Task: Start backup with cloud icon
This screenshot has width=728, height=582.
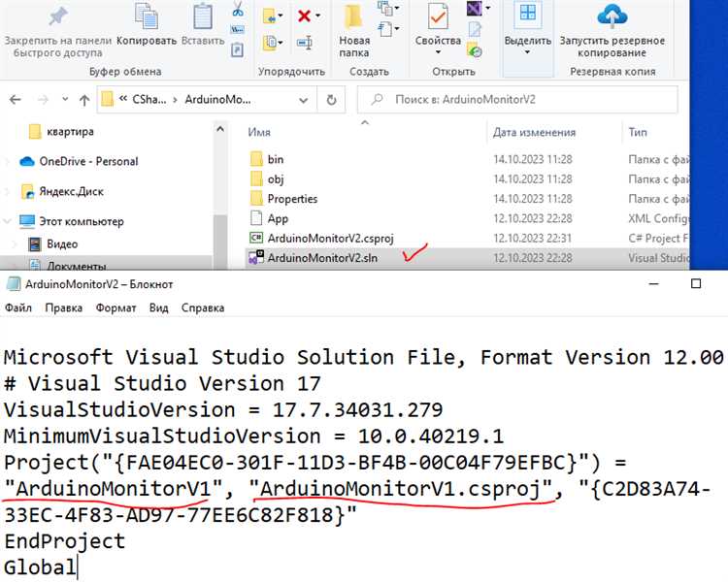Action: [612, 16]
